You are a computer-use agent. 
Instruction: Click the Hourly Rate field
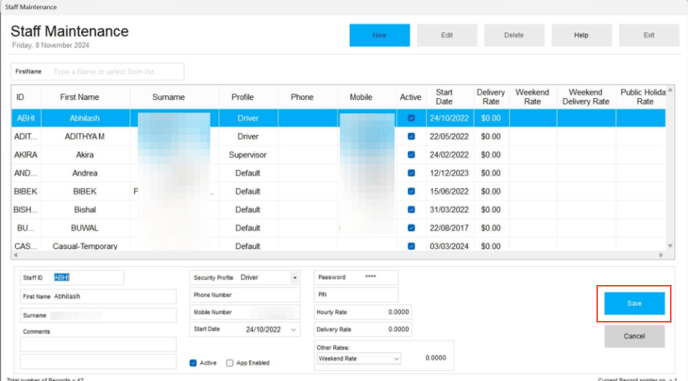click(362, 312)
